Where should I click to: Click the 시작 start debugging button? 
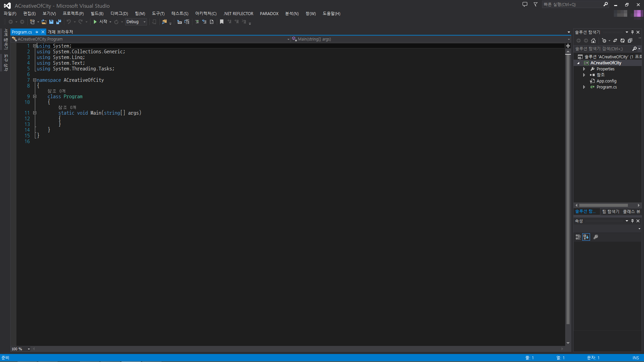(100, 22)
